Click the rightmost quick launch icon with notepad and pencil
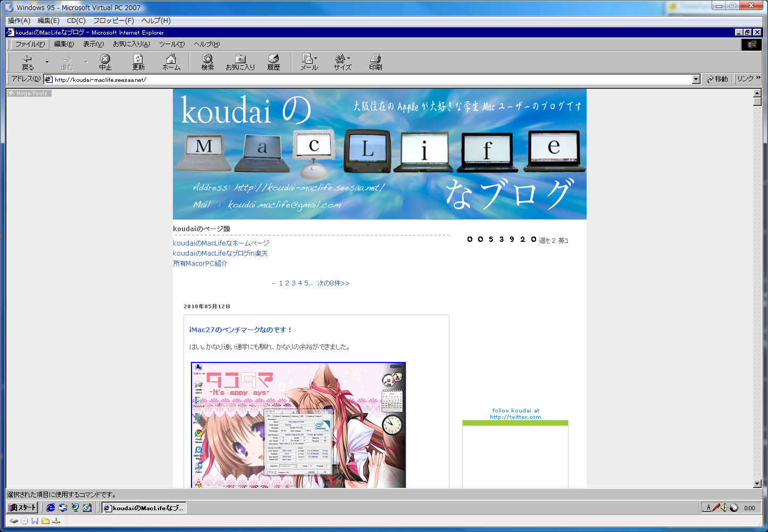768x532 pixels. point(87,508)
